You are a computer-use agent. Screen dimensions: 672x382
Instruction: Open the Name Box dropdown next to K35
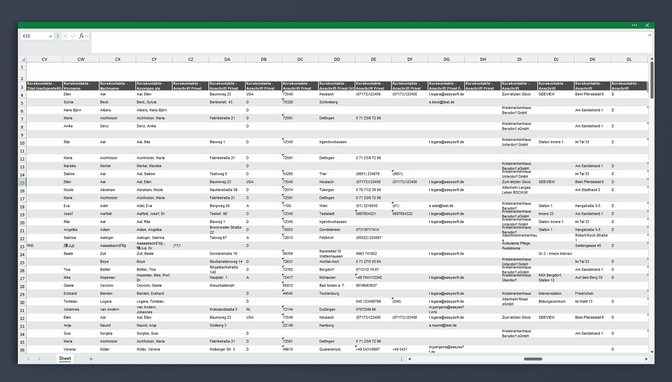[x=50, y=36]
